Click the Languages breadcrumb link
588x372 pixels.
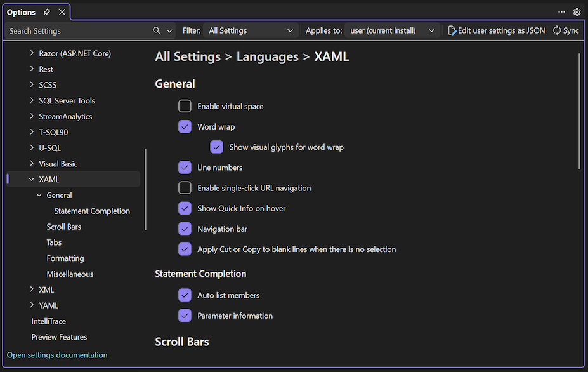pos(267,56)
